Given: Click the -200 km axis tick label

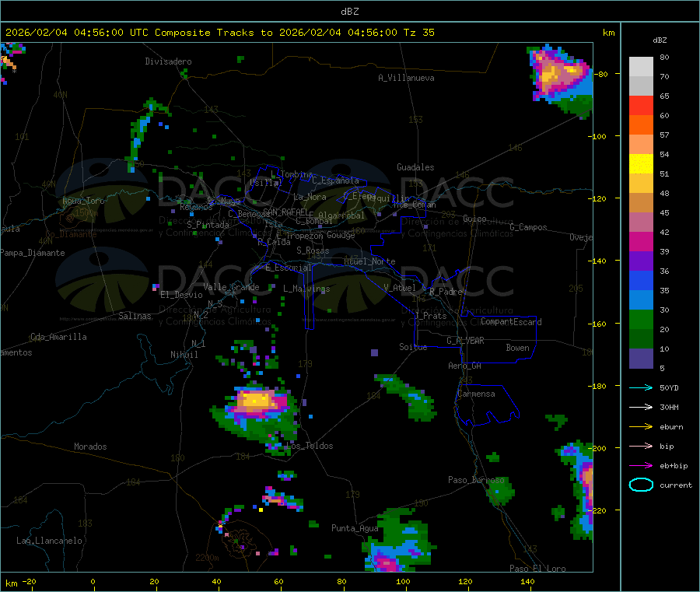Looking at the screenshot, I should click(599, 448).
